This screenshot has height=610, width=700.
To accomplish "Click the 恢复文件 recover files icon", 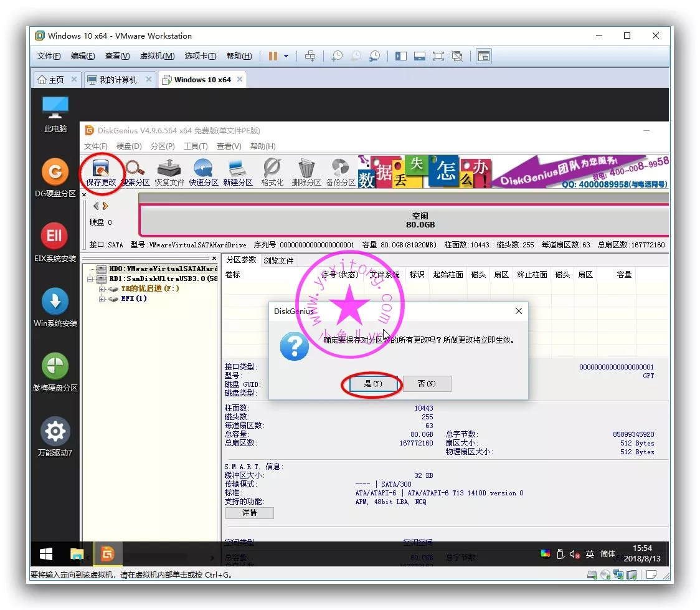I will 169,173.
